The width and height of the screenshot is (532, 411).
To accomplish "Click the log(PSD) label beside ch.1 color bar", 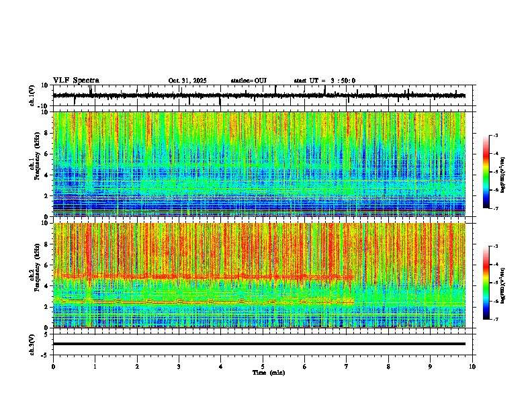I will (503, 175).
